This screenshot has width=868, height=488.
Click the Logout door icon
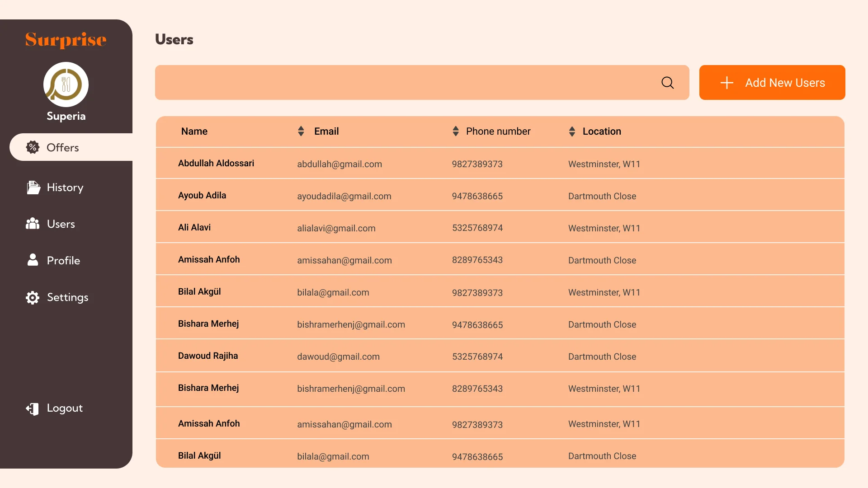coord(33,408)
